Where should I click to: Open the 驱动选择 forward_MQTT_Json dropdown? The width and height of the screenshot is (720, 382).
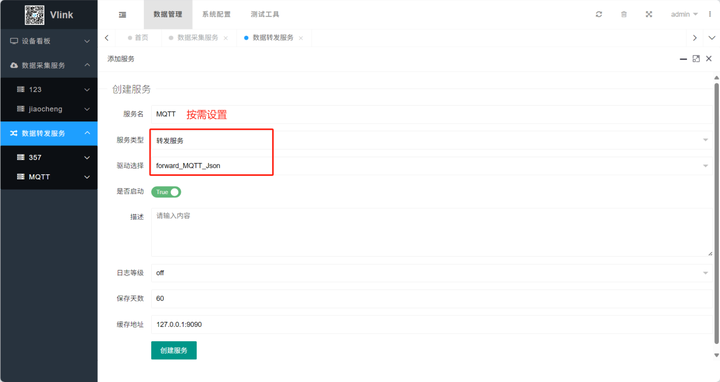432,166
